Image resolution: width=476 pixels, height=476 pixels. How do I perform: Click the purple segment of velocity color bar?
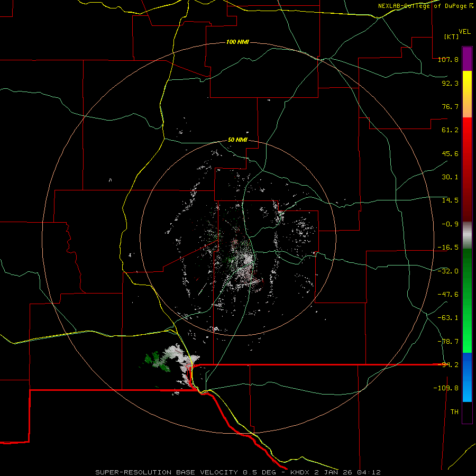(x=467, y=59)
